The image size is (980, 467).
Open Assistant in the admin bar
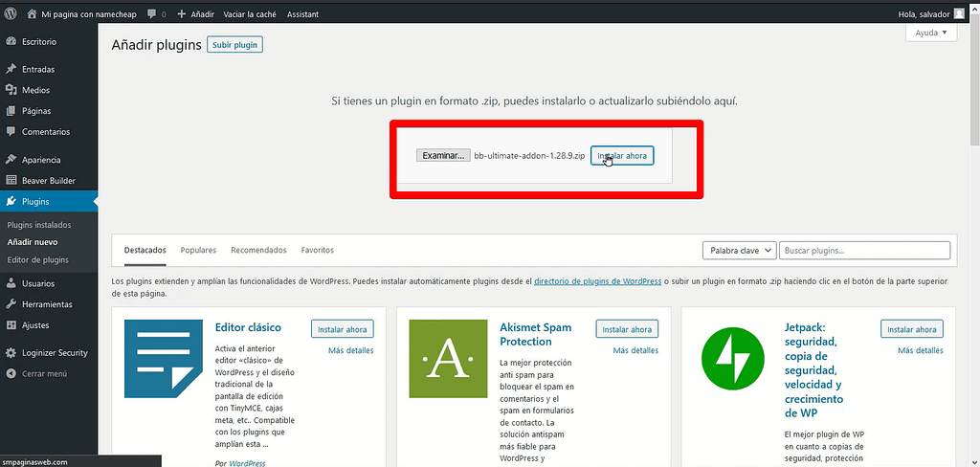[302, 13]
